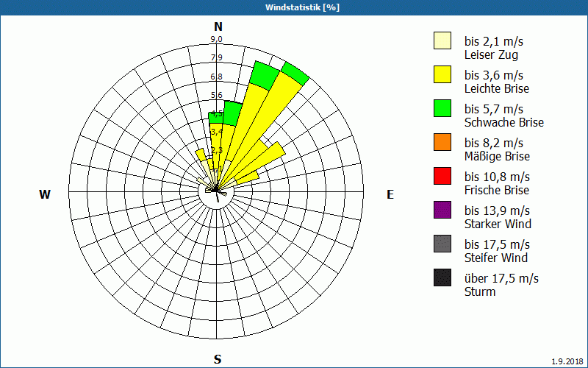Click the purple 13,9 m/s legend swatch
The image size is (588, 368).
[442, 210]
